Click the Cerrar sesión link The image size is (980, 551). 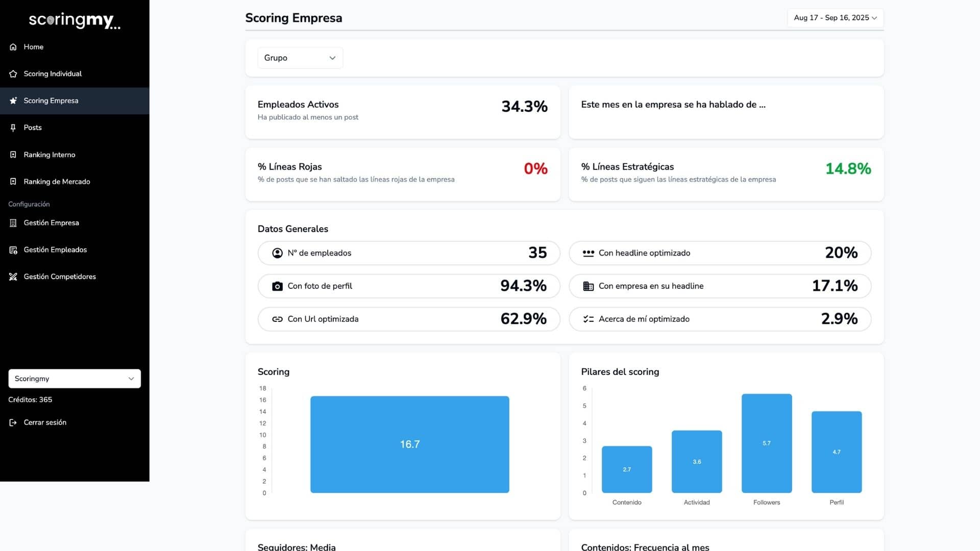tap(45, 422)
